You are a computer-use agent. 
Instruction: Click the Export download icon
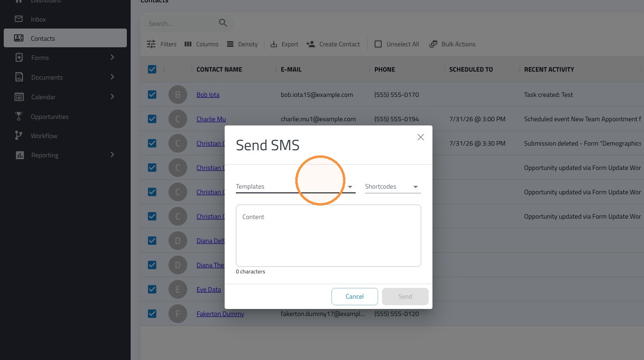(x=274, y=44)
